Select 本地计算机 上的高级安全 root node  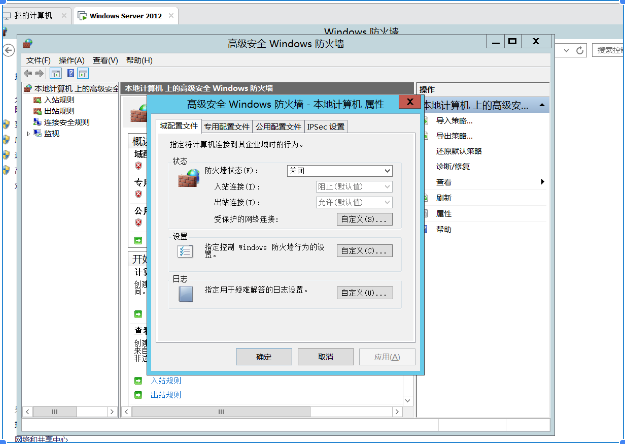76,88
